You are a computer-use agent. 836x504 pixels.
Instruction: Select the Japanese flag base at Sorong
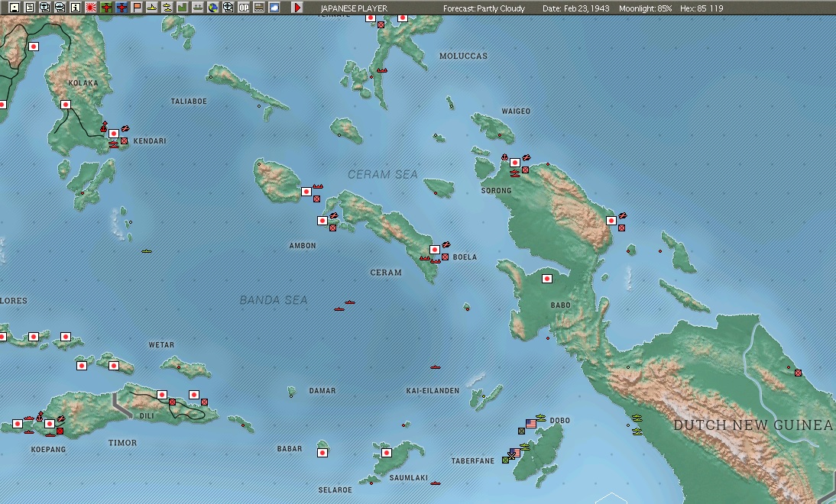pyautogui.click(x=515, y=163)
